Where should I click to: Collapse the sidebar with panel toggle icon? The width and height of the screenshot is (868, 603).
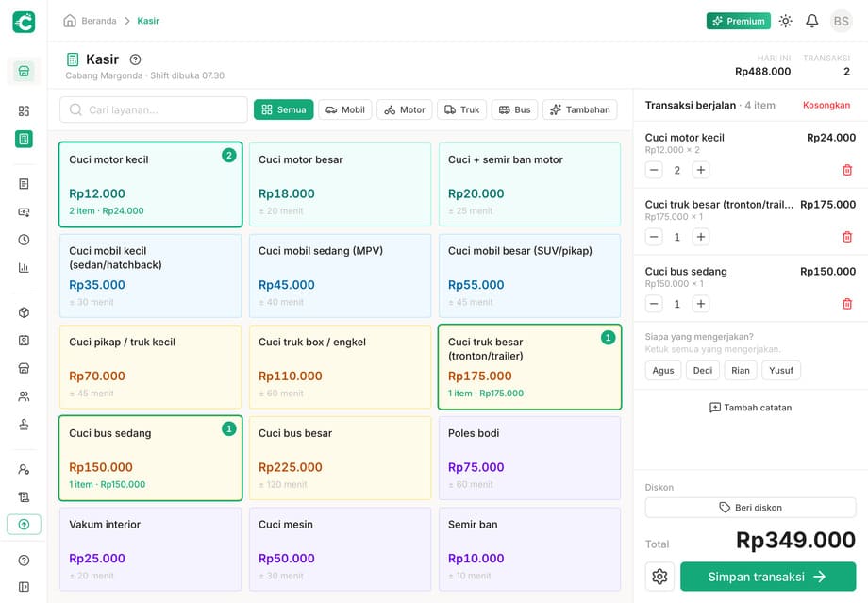pos(24,587)
